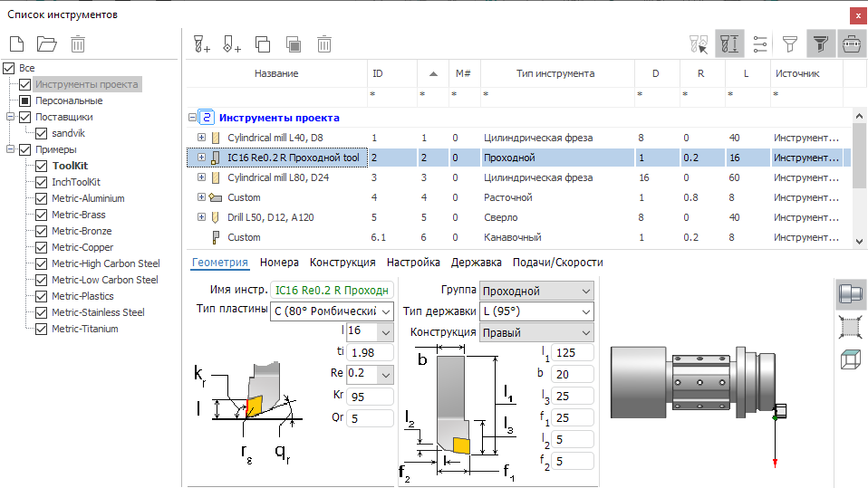Image resolution: width=868 pixels, height=488 pixels.
Task: Toggle the Metric-Aluminium library checkbox
Action: [41, 198]
